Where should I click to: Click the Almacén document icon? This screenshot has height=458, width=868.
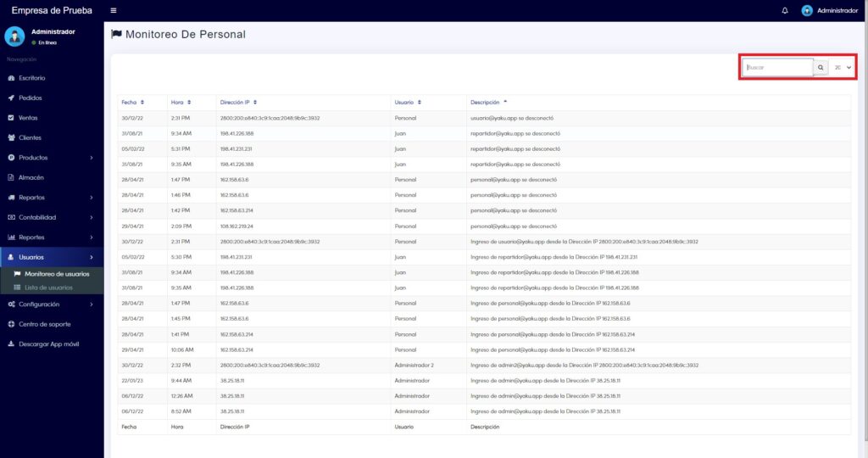pos(11,178)
